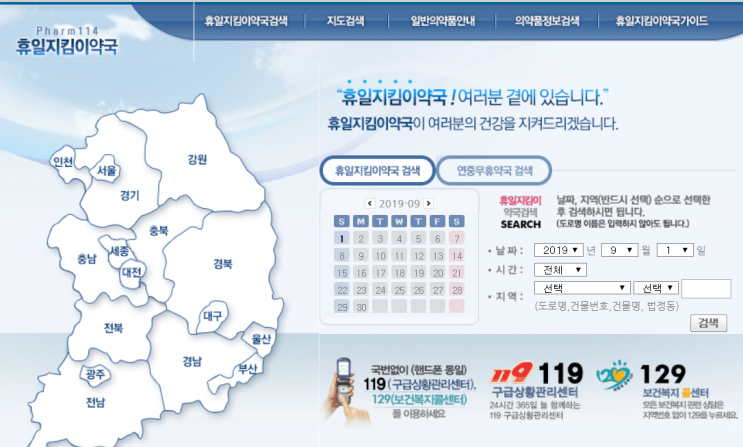Choose calendar date 30
Viewport: 743px width, 447px height.
pos(361,307)
